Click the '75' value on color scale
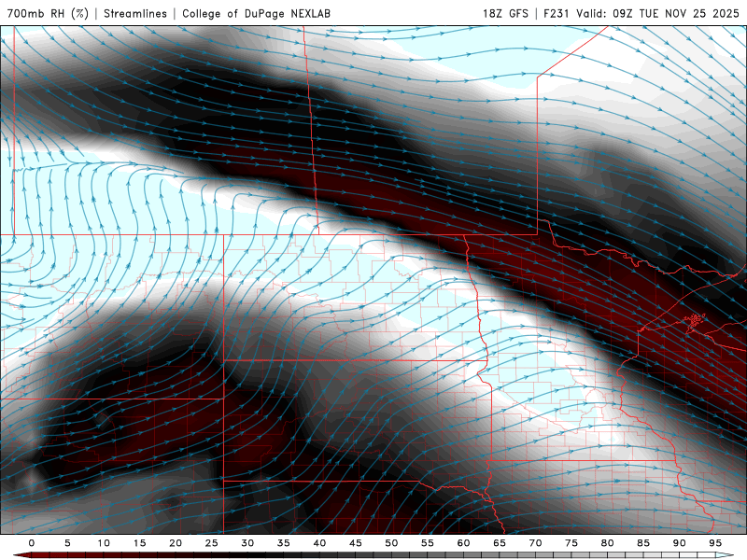Viewport: 747px width, 560px height. [x=571, y=543]
